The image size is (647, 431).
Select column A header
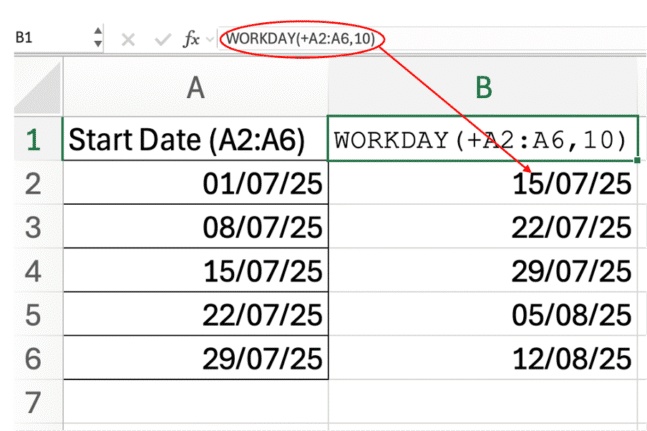point(195,89)
